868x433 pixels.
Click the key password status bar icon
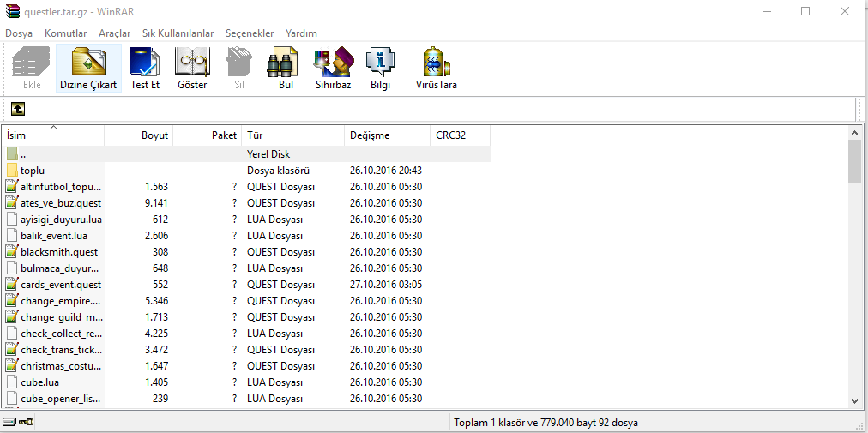coord(26,422)
